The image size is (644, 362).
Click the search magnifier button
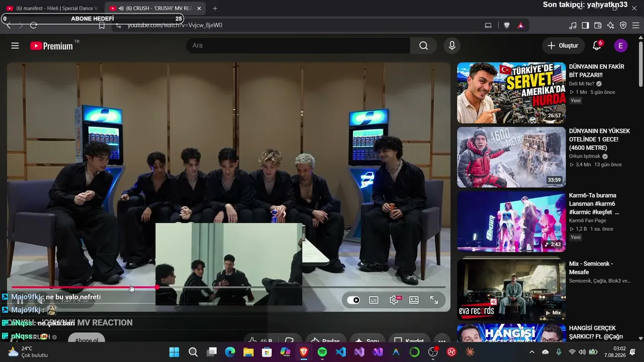424,46
